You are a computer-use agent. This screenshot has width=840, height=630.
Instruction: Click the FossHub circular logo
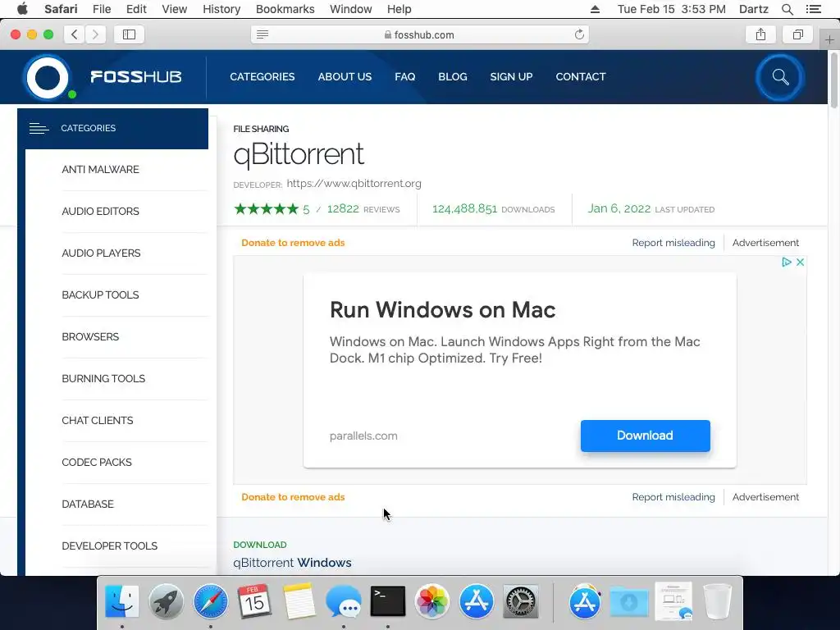coord(48,77)
